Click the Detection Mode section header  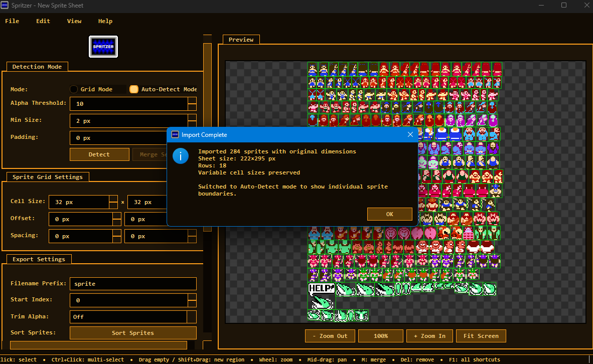(x=37, y=67)
